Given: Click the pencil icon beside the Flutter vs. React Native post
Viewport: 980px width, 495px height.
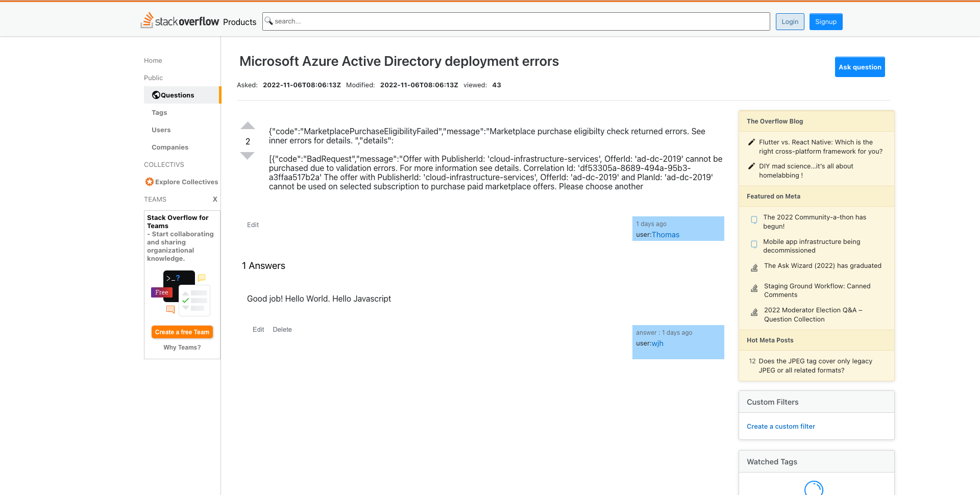Looking at the screenshot, I should [x=751, y=142].
